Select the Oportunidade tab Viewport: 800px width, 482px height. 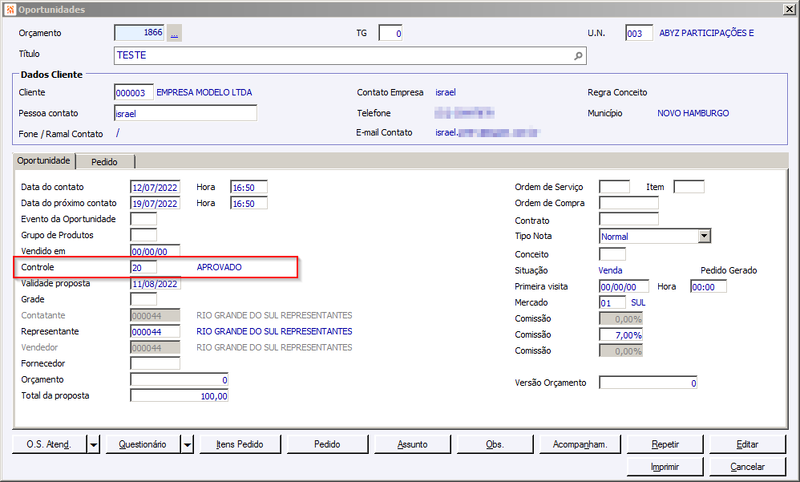[x=44, y=161]
